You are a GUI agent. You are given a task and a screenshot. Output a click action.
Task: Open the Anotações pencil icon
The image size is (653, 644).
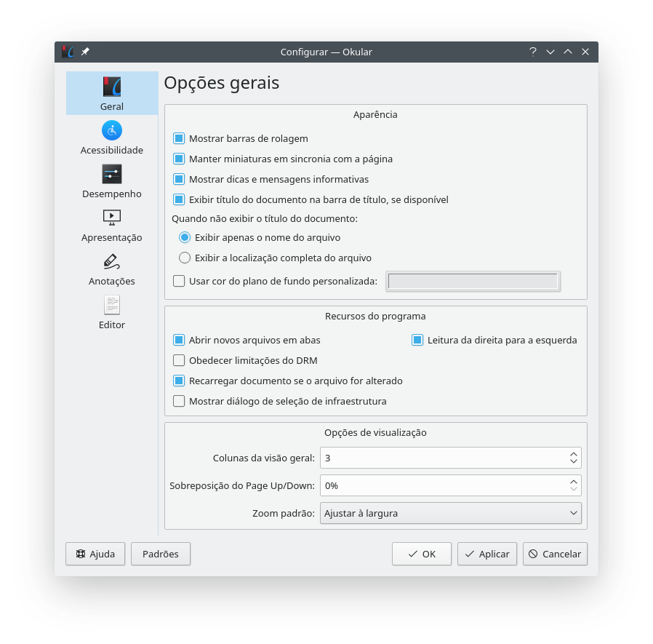pyautogui.click(x=112, y=261)
